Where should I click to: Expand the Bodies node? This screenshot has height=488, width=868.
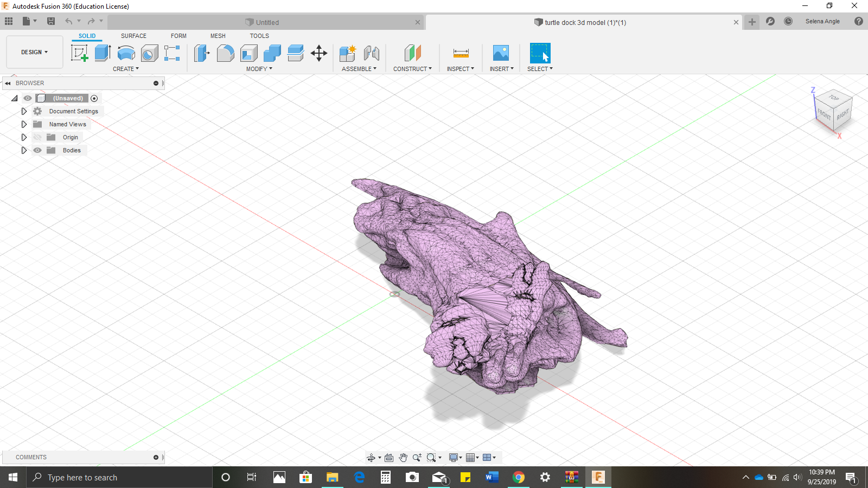[x=24, y=150]
